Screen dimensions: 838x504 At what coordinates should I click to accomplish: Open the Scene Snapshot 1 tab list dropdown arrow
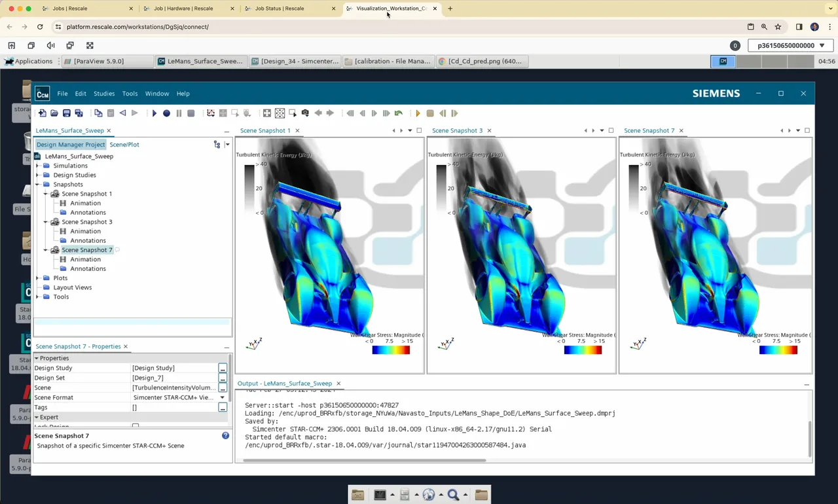coord(410,130)
